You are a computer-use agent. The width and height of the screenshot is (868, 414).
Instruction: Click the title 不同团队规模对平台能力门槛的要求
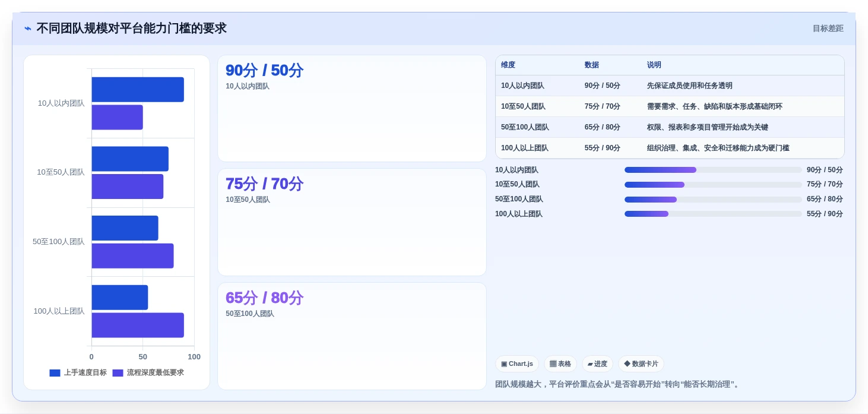131,29
